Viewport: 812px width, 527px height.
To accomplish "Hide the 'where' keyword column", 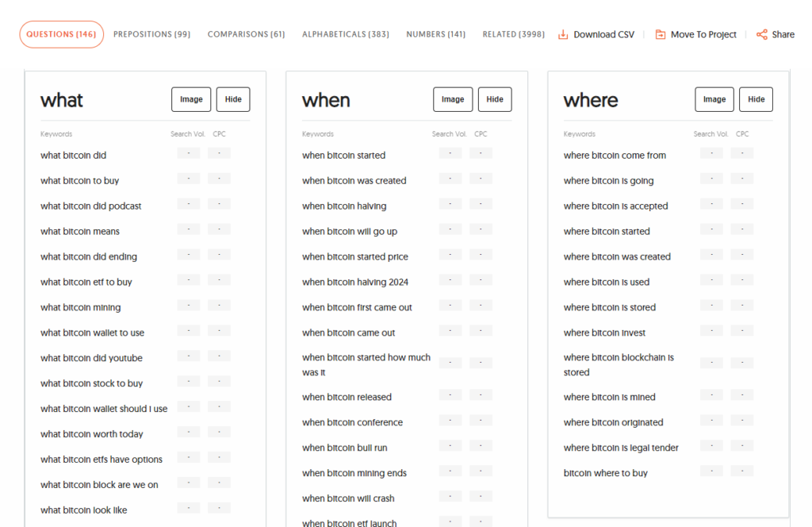I will pos(756,98).
